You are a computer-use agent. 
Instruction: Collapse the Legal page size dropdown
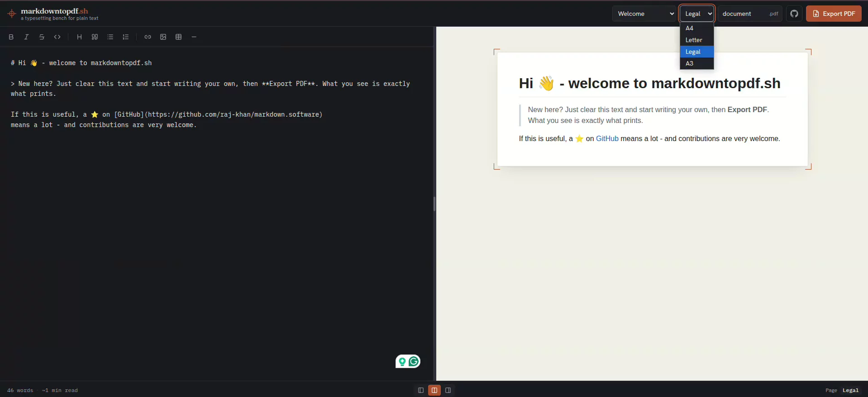(x=697, y=14)
